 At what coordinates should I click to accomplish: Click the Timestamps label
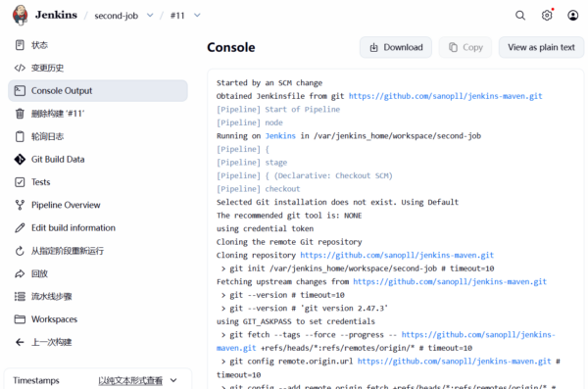36,380
